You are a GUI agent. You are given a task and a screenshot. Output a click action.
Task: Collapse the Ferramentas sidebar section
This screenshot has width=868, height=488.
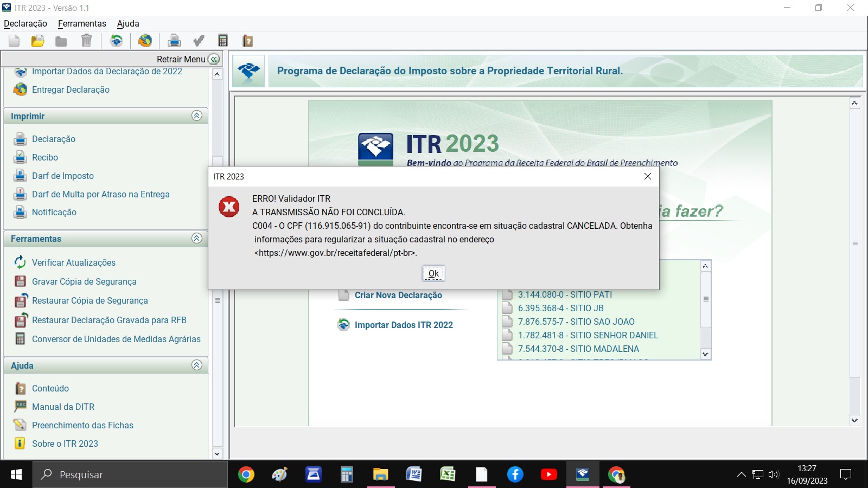click(197, 238)
